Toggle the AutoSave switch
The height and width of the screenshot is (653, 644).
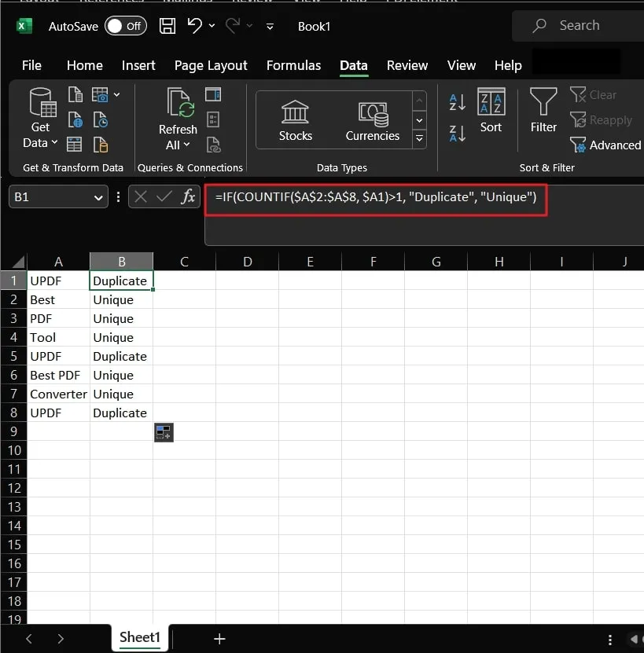coord(125,26)
